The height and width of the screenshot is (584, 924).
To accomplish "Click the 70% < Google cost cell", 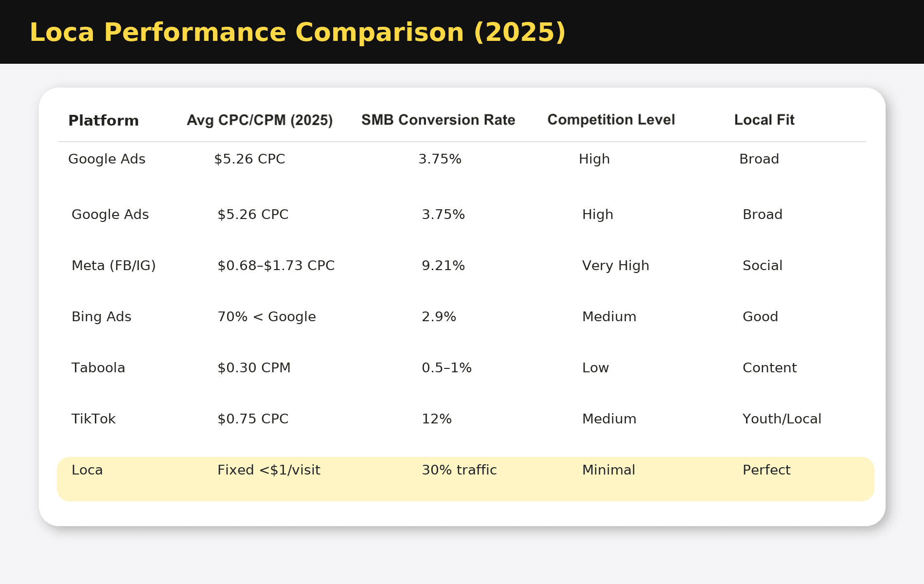I will [267, 317].
